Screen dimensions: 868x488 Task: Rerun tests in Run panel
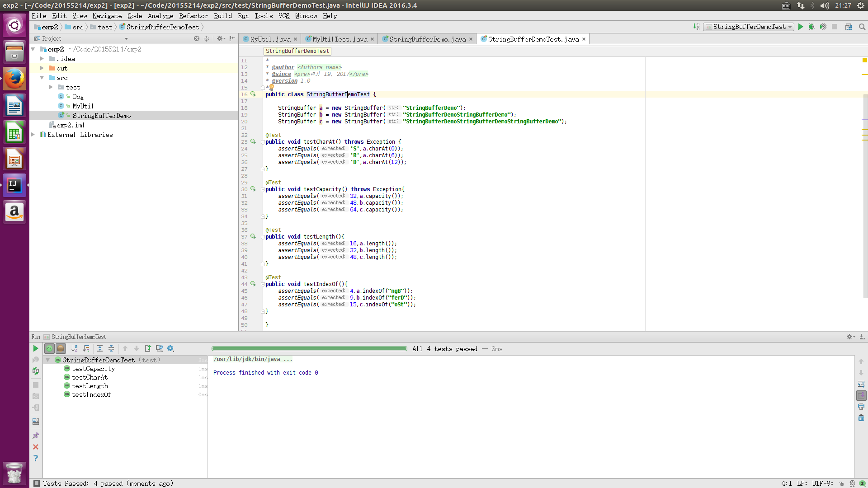[x=36, y=348]
